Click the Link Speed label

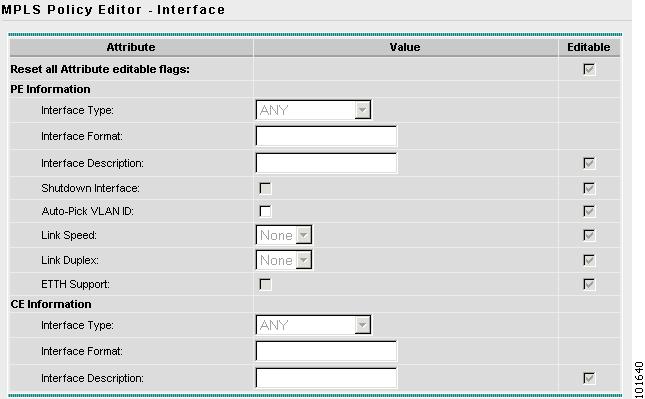69,235
